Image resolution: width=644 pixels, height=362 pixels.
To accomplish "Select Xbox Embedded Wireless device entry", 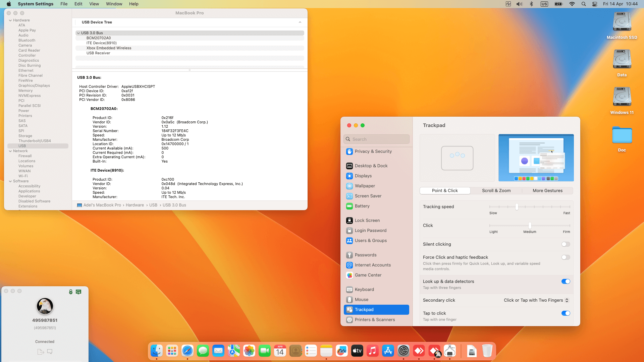I will point(109,48).
